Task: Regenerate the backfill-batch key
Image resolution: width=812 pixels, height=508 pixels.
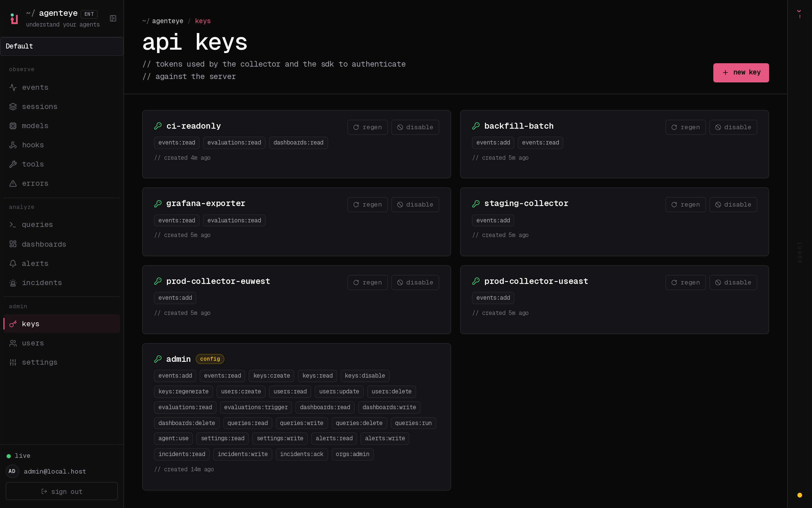Action: [x=685, y=127]
